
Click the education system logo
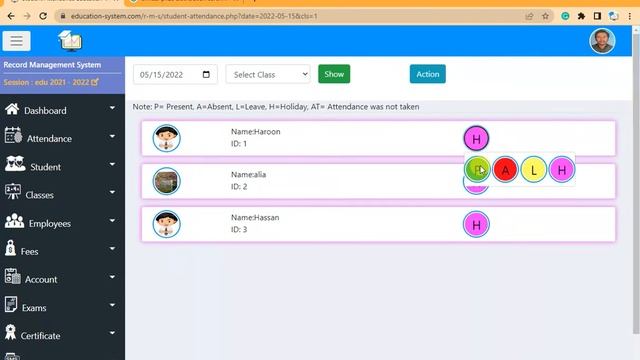pyautogui.click(x=70, y=41)
